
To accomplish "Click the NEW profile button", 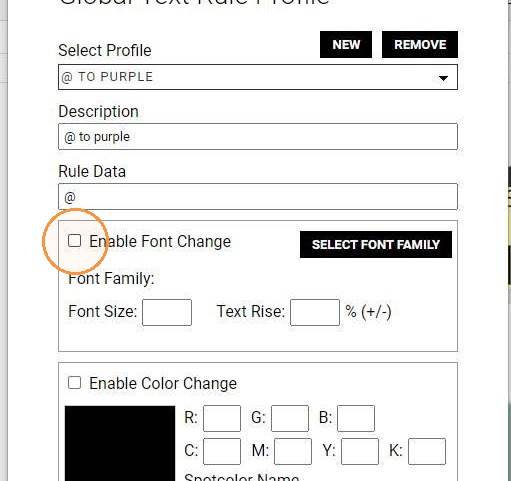I will [x=346, y=45].
